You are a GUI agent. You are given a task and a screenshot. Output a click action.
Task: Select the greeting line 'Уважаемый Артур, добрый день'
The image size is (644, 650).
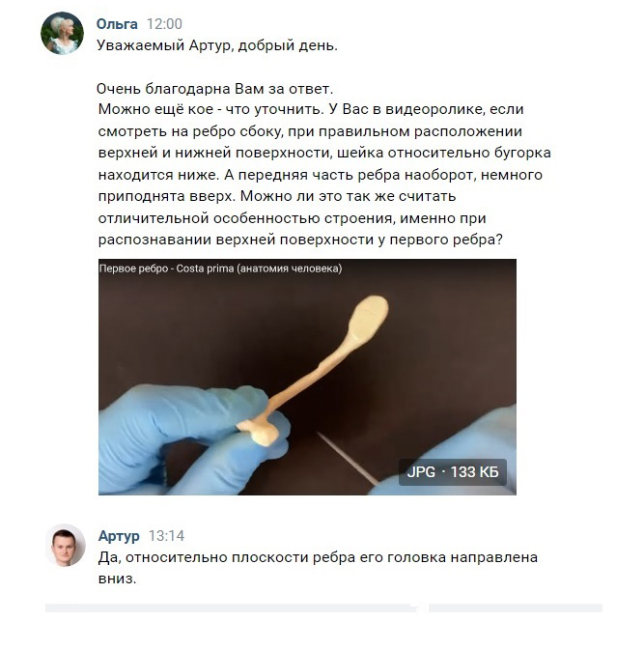point(217,45)
